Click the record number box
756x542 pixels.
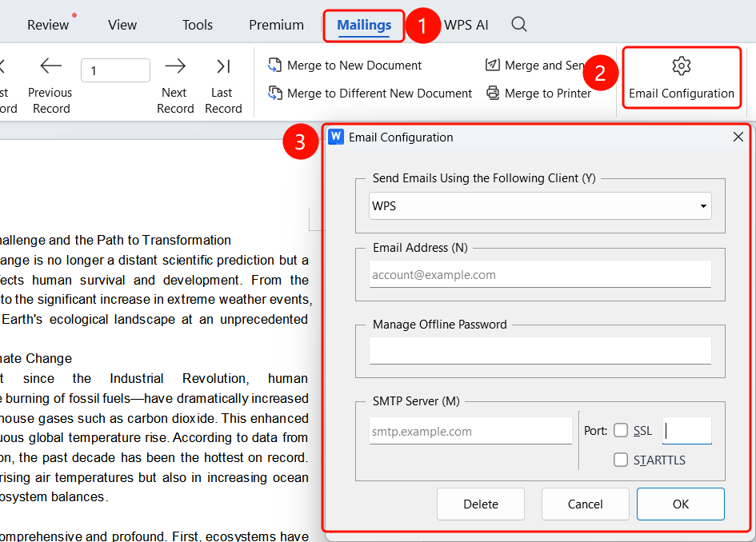click(x=116, y=70)
